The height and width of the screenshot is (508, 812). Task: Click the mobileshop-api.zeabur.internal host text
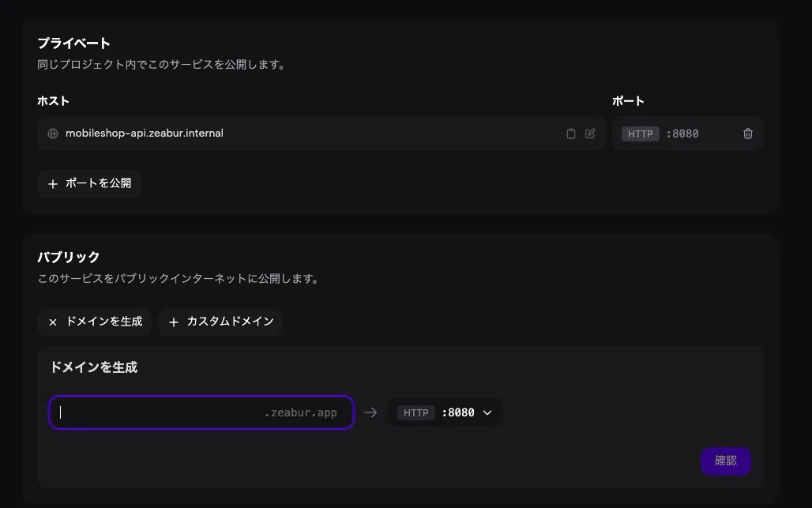145,133
